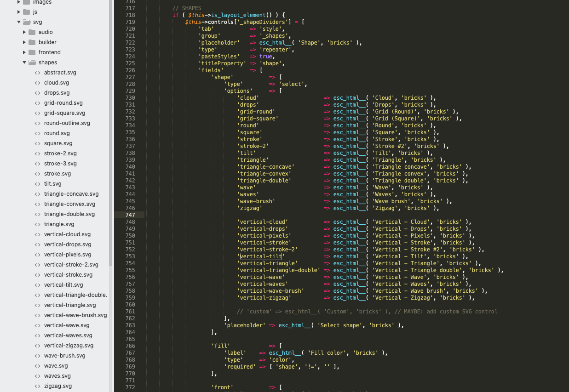The image size is (569, 392).
Task: Click 'is_layout_element' in the code
Action: pos(238,15)
